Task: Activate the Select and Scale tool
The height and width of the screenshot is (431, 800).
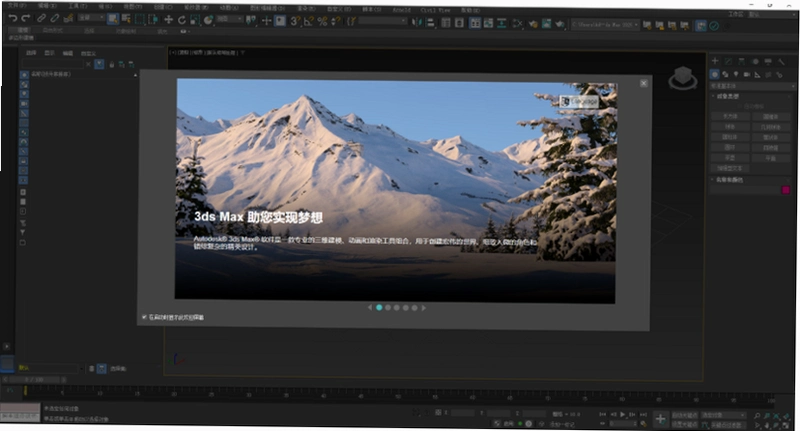Action: (x=194, y=20)
